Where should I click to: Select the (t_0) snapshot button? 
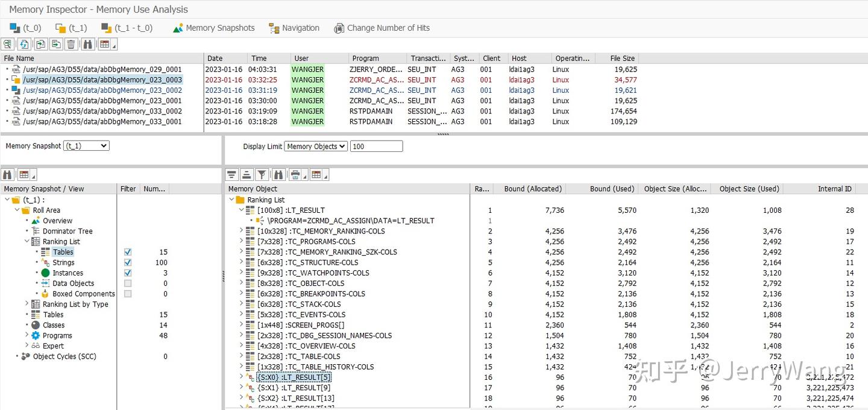25,28
